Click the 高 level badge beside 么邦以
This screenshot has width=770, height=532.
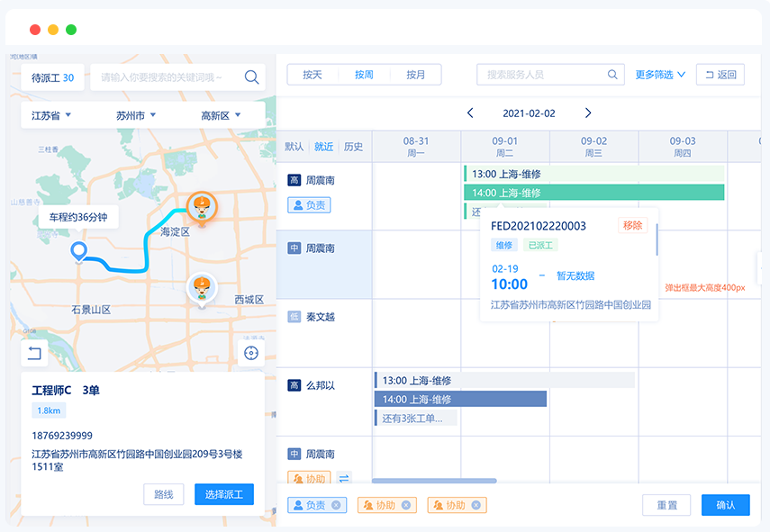(x=294, y=385)
